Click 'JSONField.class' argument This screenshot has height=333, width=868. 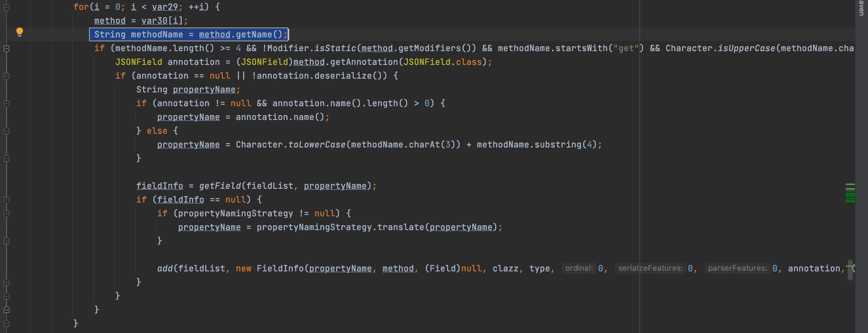click(443, 62)
